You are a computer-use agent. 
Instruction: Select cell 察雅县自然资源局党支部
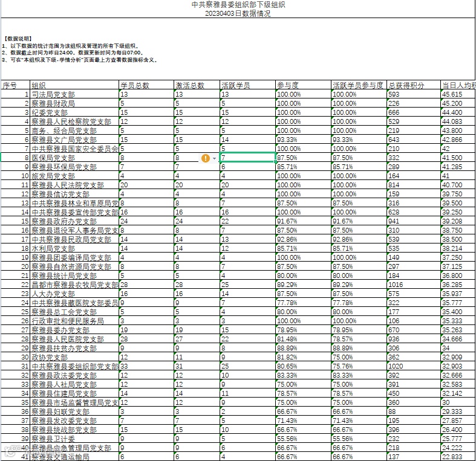pyautogui.click(x=74, y=266)
